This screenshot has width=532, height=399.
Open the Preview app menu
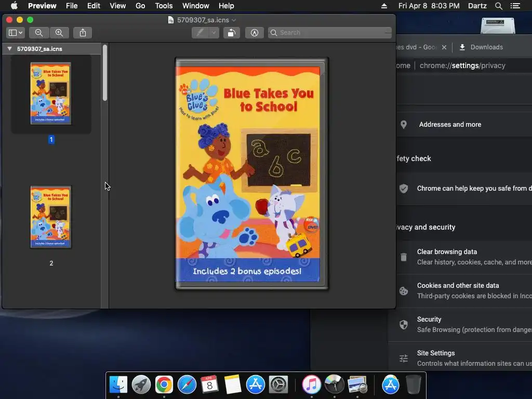(x=42, y=6)
